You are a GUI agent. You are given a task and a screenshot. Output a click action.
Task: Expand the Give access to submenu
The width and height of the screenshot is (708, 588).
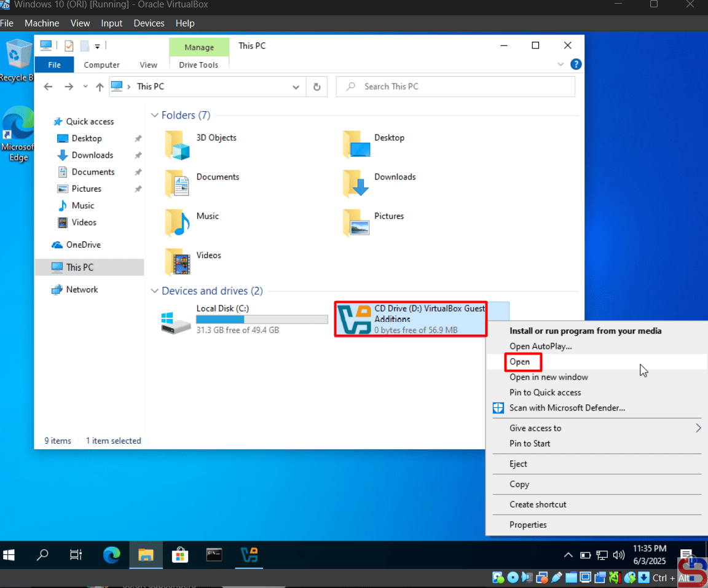click(x=698, y=428)
